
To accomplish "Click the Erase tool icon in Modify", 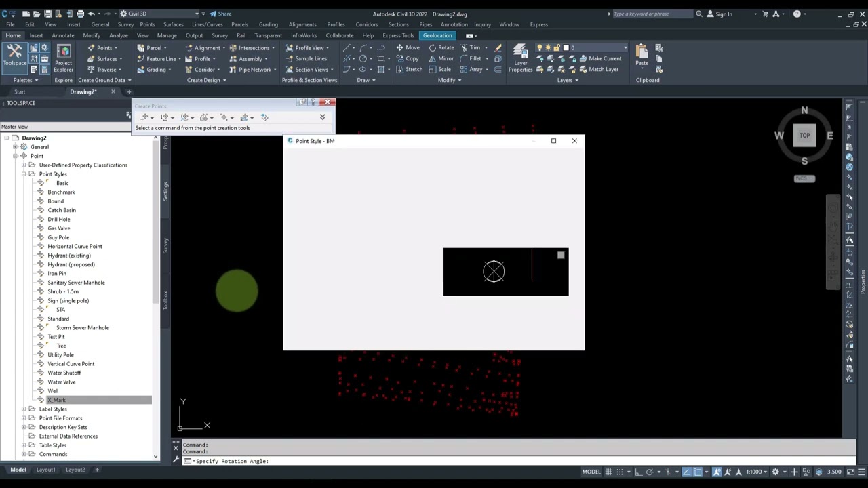I will 498,47.
